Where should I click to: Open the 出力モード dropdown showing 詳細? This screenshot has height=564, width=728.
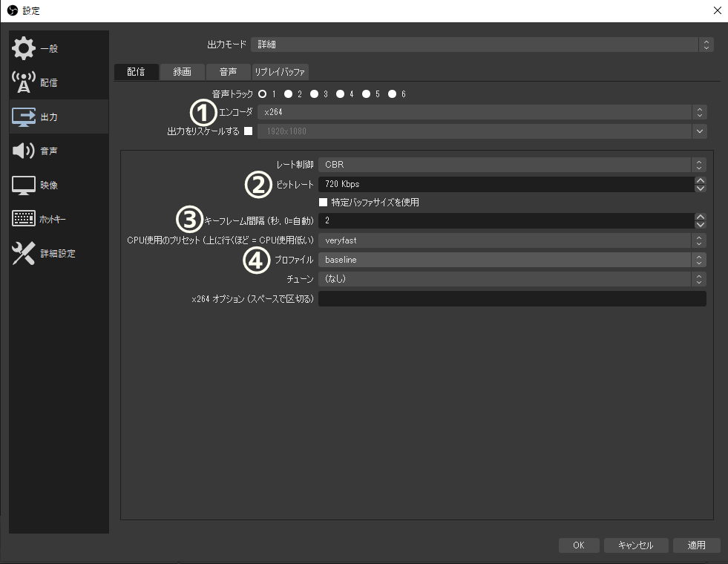pos(482,44)
